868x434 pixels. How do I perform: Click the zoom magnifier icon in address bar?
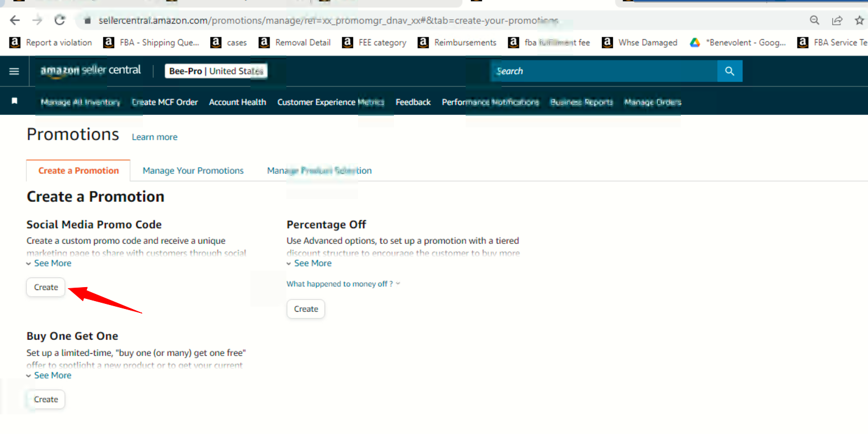coord(815,21)
